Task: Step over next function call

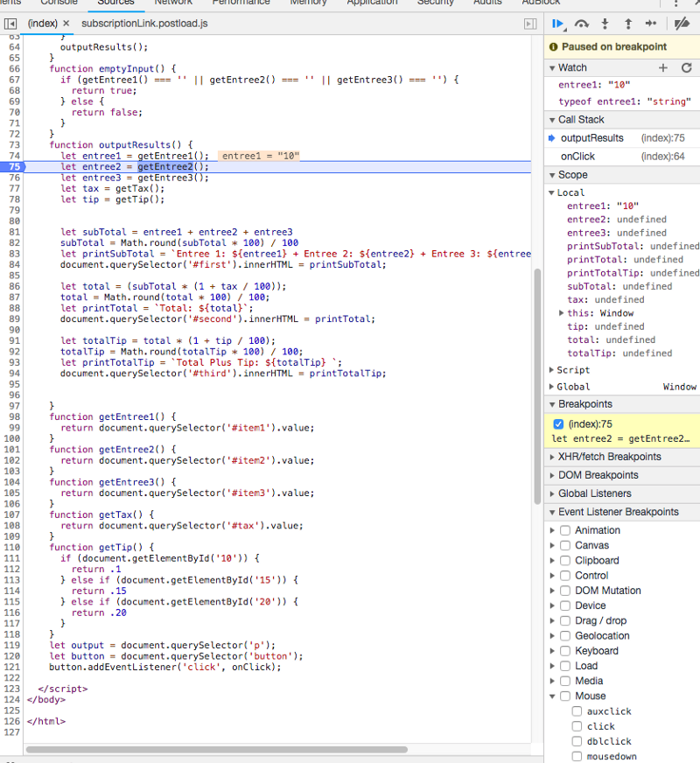Action: pyautogui.click(x=581, y=24)
